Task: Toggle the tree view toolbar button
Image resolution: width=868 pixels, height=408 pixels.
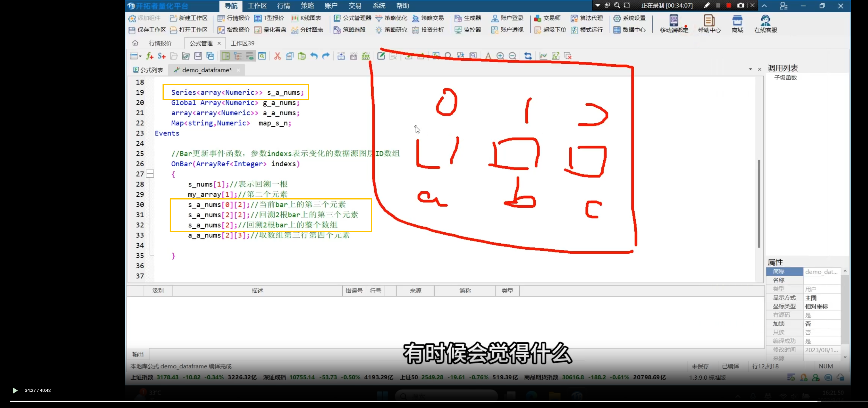Action: click(x=238, y=56)
